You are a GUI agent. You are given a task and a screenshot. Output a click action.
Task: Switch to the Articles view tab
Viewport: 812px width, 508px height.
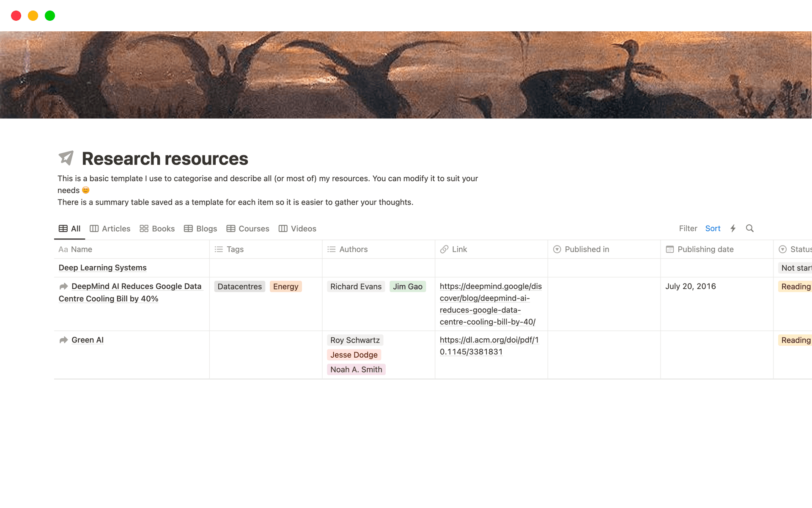coord(110,229)
